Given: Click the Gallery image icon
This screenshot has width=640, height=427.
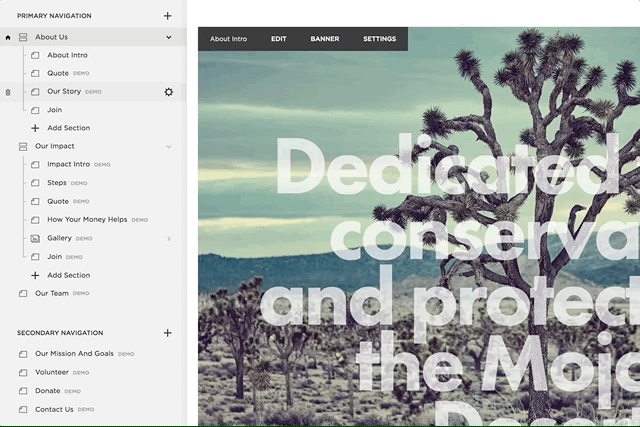Looking at the screenshot, I should click(x=35, y=238).
